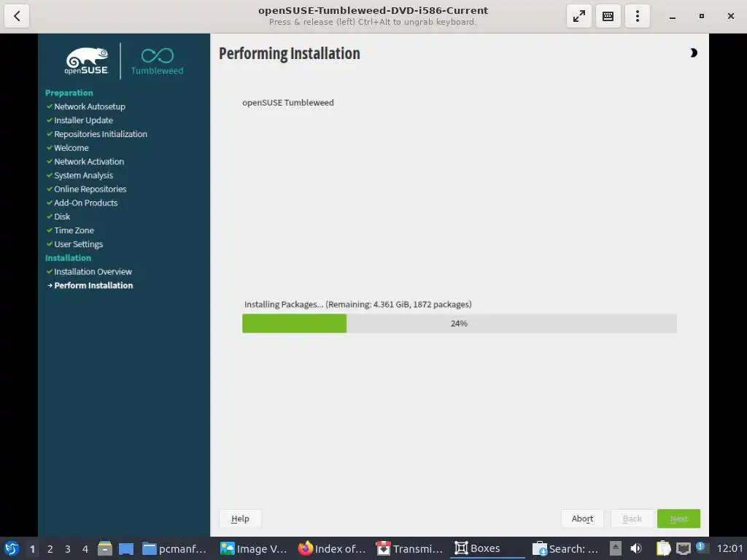Click the 24% installation progress bar
Image resolution: width=747 pixels, height=560 pixels.
click(x=460, y=323)
